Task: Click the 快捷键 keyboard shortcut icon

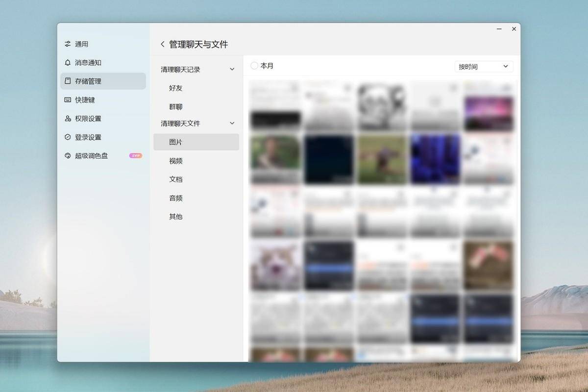Action: [x=68, y=99]
